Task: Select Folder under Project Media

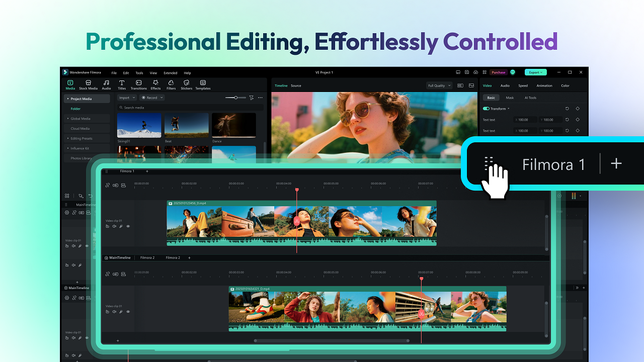Action: pyautogui.click(x=75, y=109)
